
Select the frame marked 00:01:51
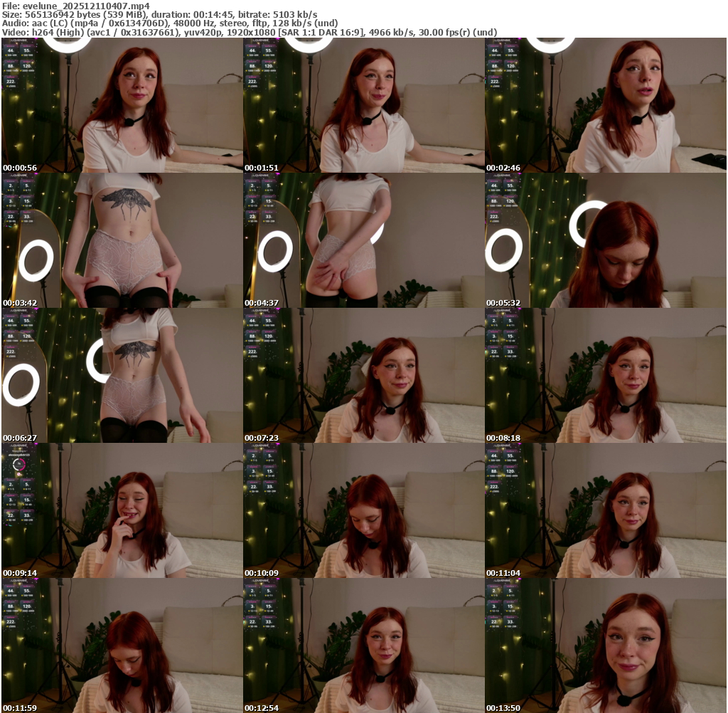click(x=363, y=104)
